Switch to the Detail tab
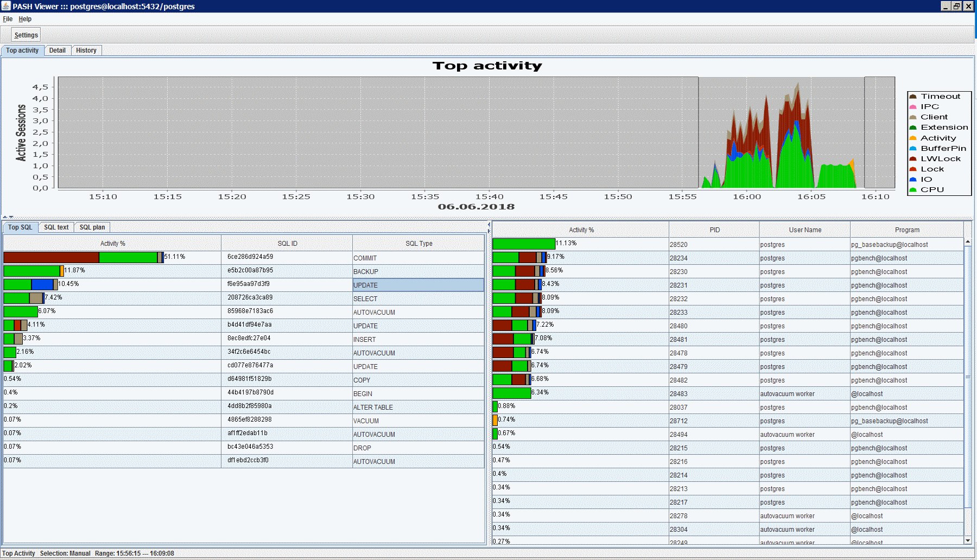This screenshot has height=560, width=977. coord(58,50)
